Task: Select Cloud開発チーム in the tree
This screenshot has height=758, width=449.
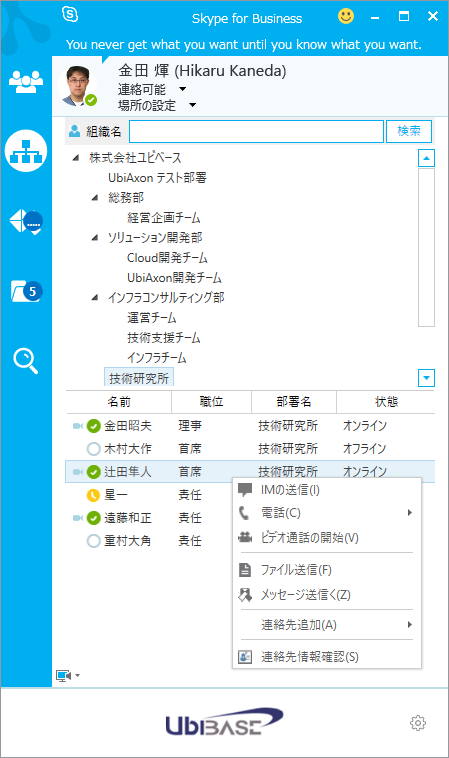Action: pos(167,258)
